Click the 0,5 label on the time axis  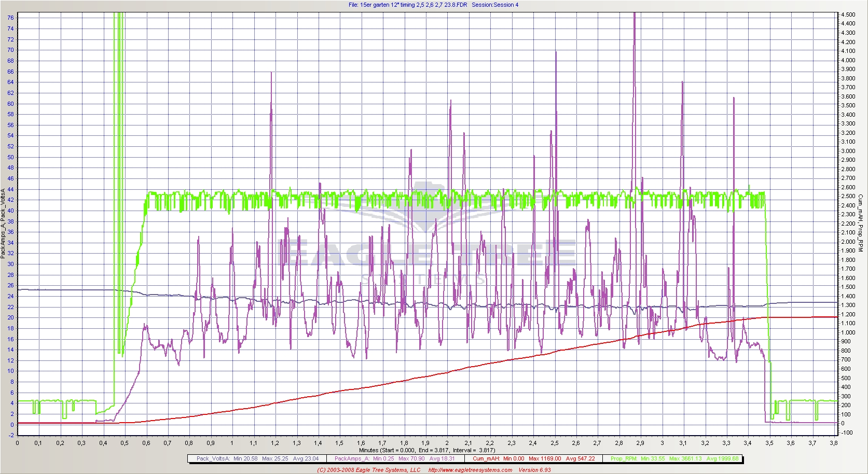pyautogui.click(x=125, y=443)
